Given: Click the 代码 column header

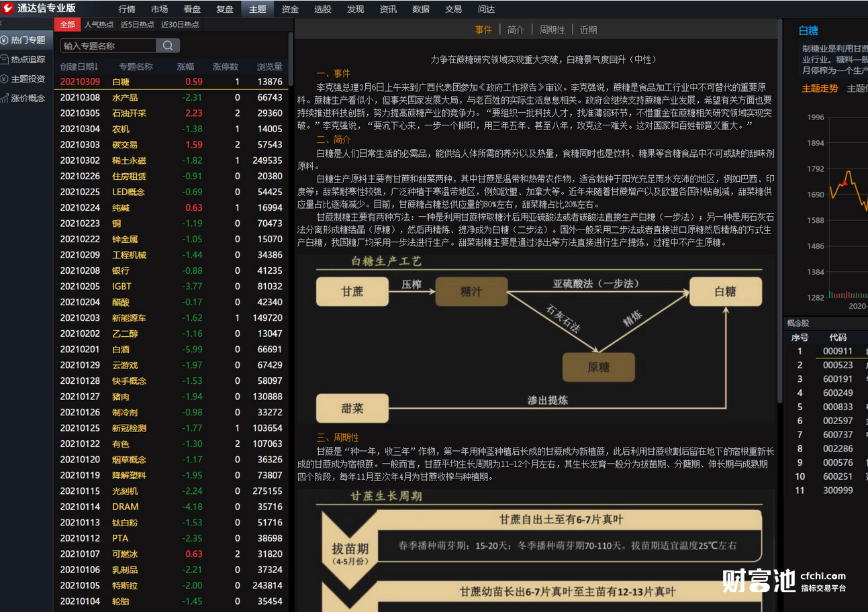Looking at the screenshot, I should pyautogui.click(x=838, y=338).
